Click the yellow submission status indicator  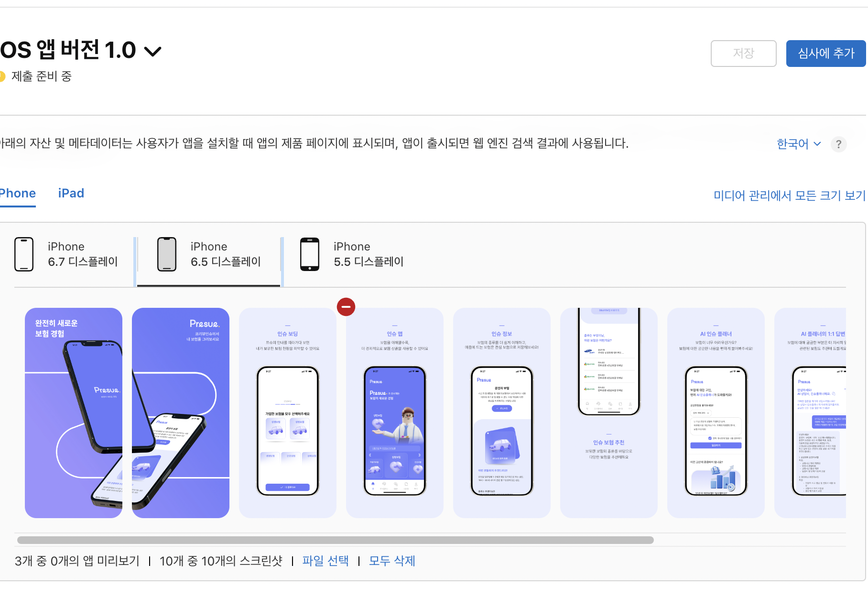click(x=1, y=76)
